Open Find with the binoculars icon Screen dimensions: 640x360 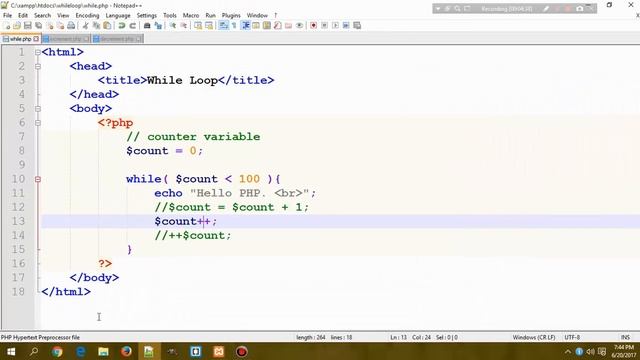(147, 26)
